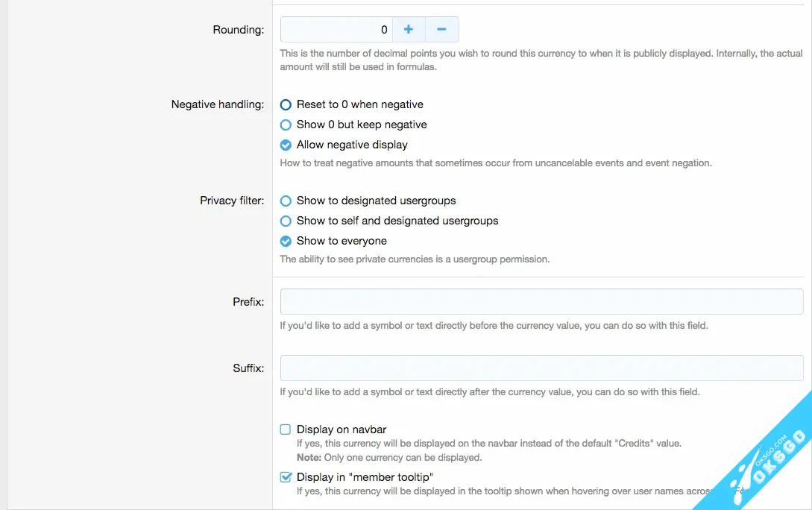Click the "Allow negative display" label text
The height and width of the screenshot is (510, 812).
click(352, 145)
